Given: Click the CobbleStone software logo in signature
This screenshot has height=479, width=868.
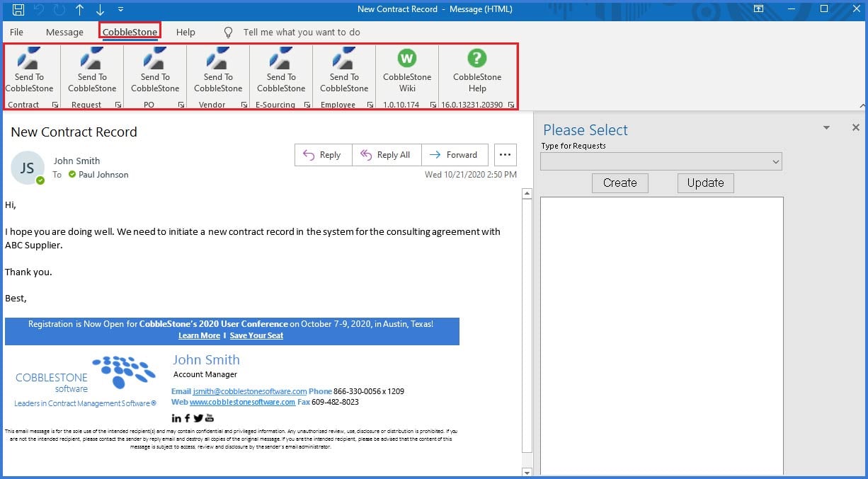Looking at the screenshot, I should tap(86, 381).
